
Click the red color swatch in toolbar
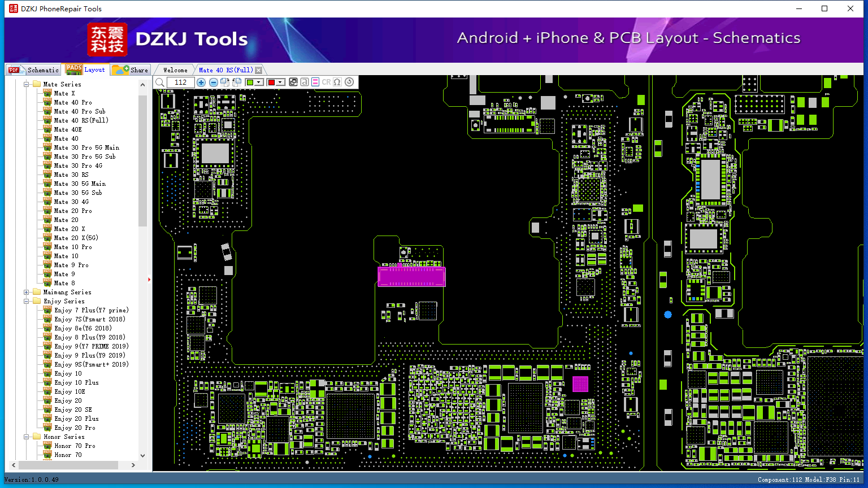pyautogui.click(x=271, y=82)
